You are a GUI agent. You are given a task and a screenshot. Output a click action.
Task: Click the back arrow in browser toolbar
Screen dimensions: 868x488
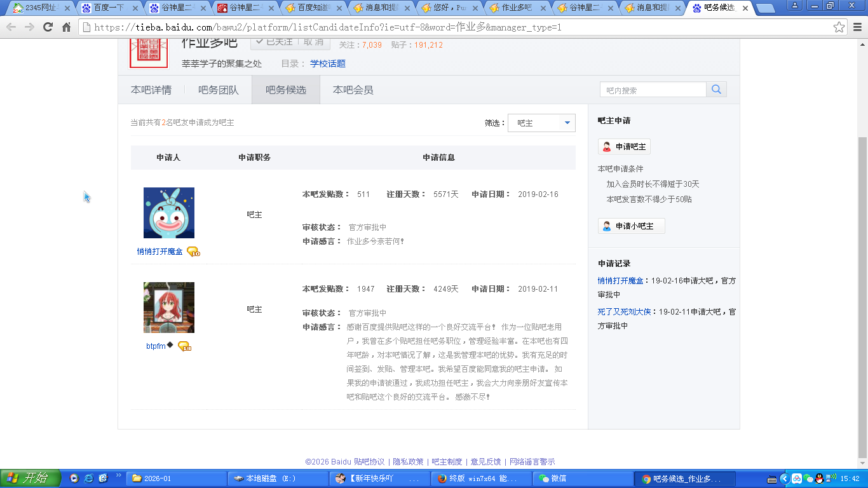click(11, 27)
